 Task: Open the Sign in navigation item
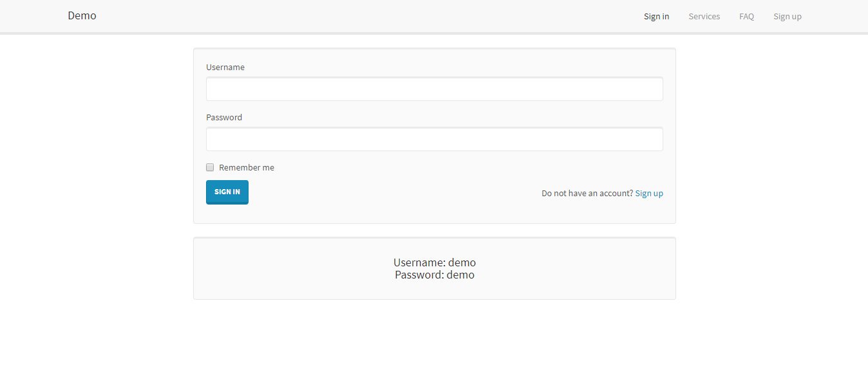656,17
